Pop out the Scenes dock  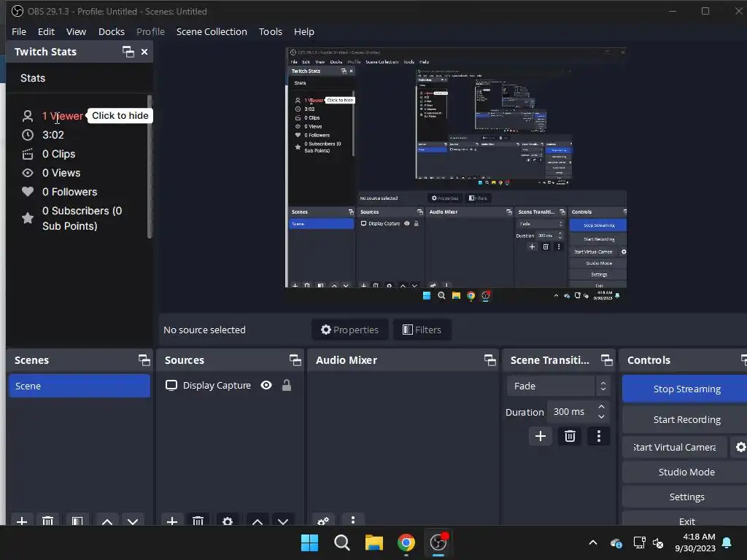point(144,360)
